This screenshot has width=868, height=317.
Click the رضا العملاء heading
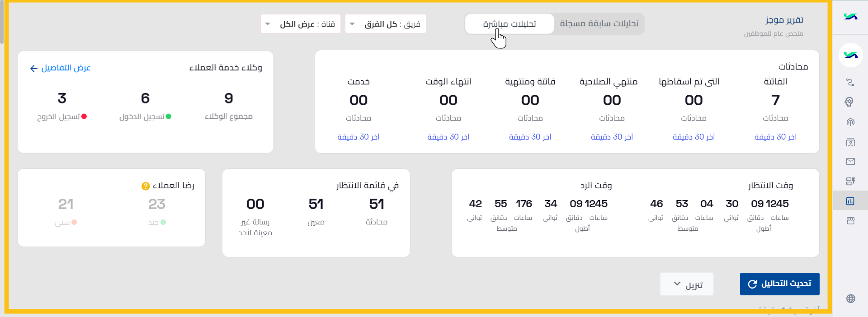[173, 186]
